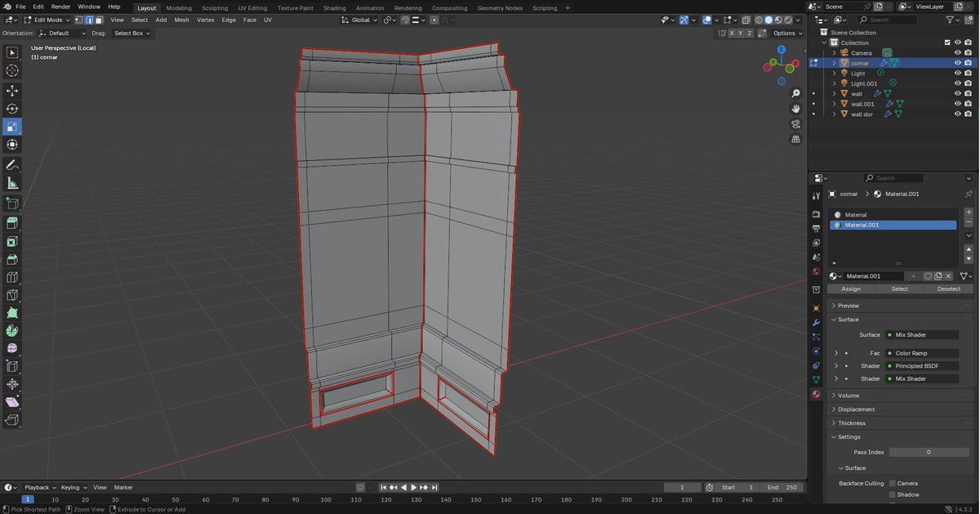Click the zoom magnifier viewport gizmo
The width and height of the screenshot is (980, 514).
(795, 94)
